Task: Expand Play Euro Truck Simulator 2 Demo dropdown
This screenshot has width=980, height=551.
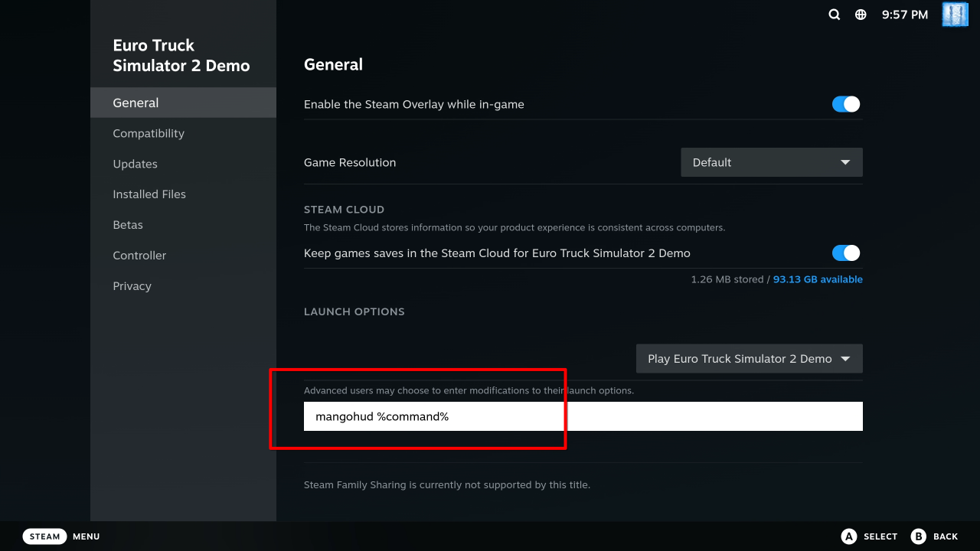Action: click(750, 358)
